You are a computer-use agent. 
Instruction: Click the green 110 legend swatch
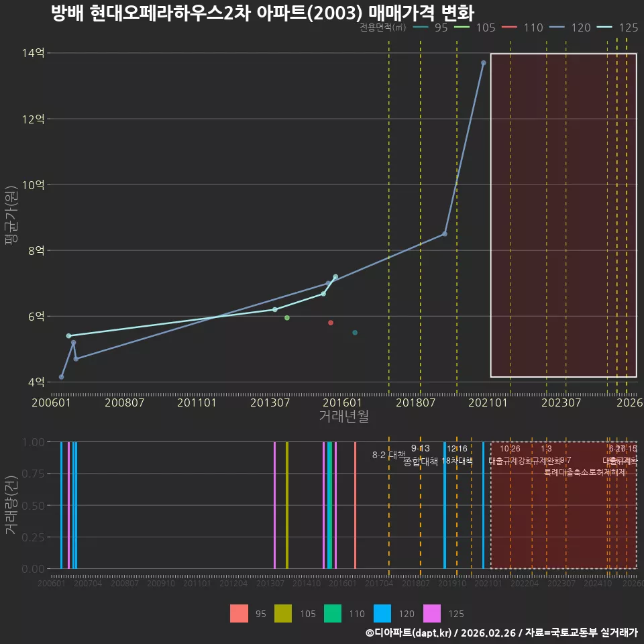point(333,614)
